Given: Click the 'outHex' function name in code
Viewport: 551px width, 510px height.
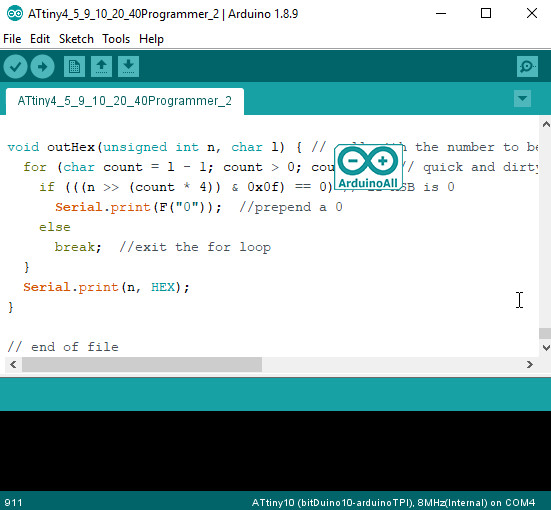Looking at the screenshot, I should click(71, 147).
